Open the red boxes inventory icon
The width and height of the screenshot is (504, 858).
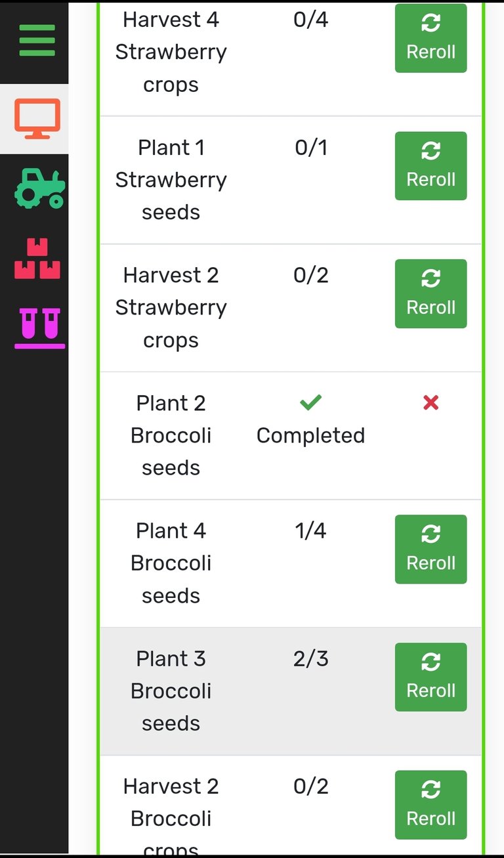click(x=37, y=259)
